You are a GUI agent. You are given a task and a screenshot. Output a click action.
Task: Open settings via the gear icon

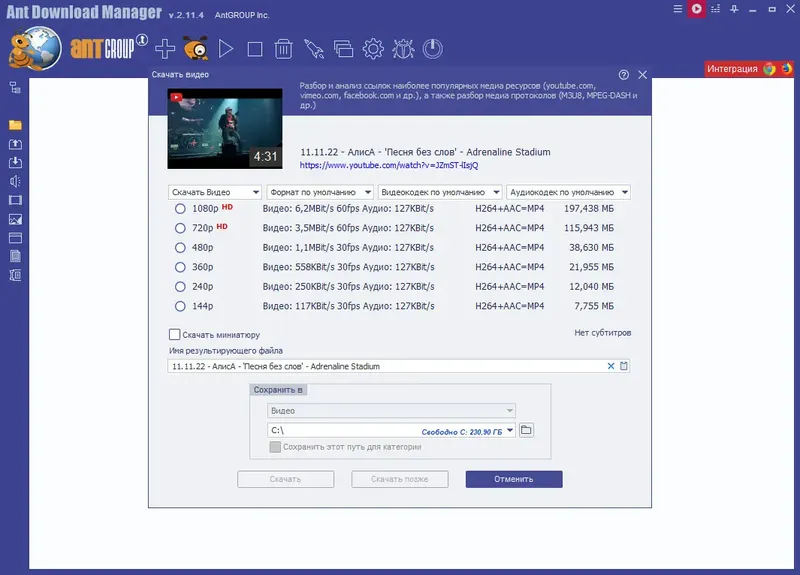tap(373, 49)
